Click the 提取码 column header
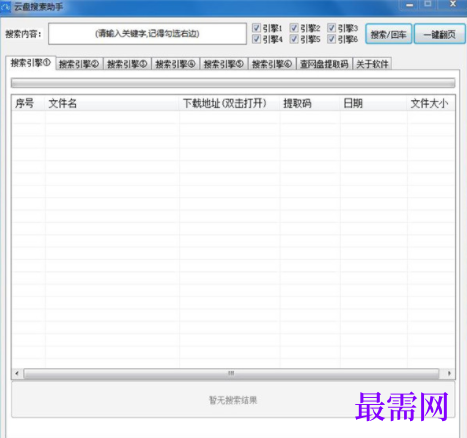This screenshot has height=438, width=467. 310,103
